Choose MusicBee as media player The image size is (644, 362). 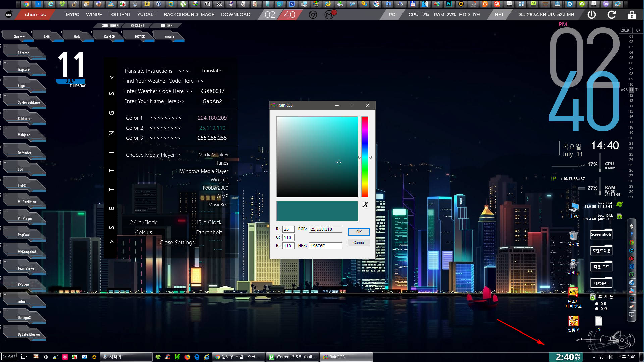click(218, 205)
